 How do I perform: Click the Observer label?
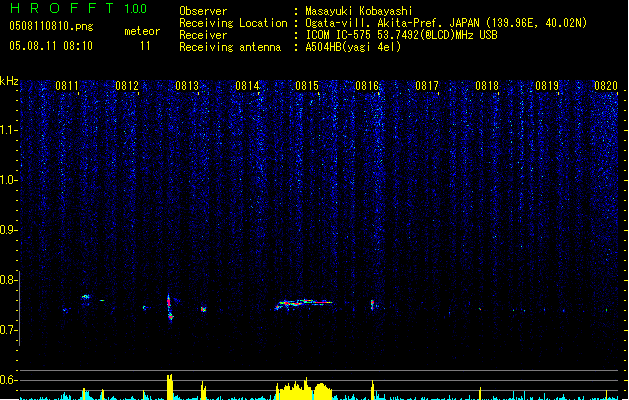click(203, 11)
